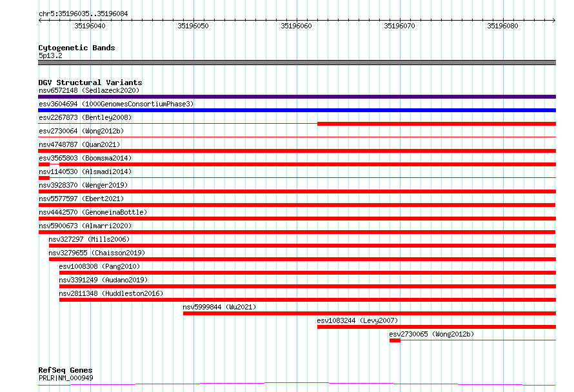Select the nsv5577597 (Ebert2021) label
The width and height of the screenshot is (574, 392).
click(81, 199)
